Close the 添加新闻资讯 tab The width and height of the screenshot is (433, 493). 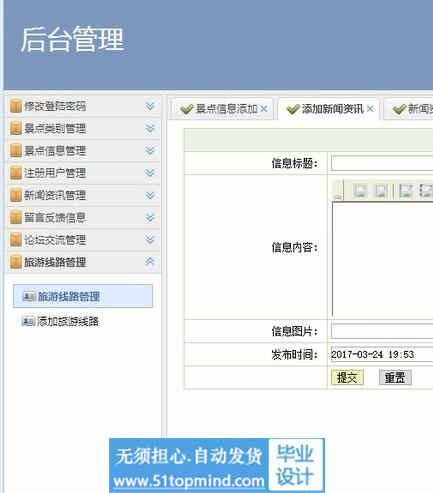(370, 109)
